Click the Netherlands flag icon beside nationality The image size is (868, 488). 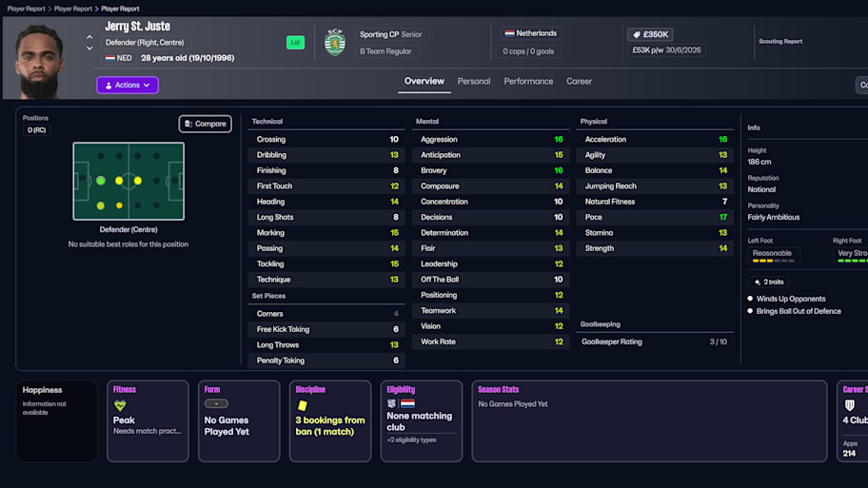(x=509, y=33)
